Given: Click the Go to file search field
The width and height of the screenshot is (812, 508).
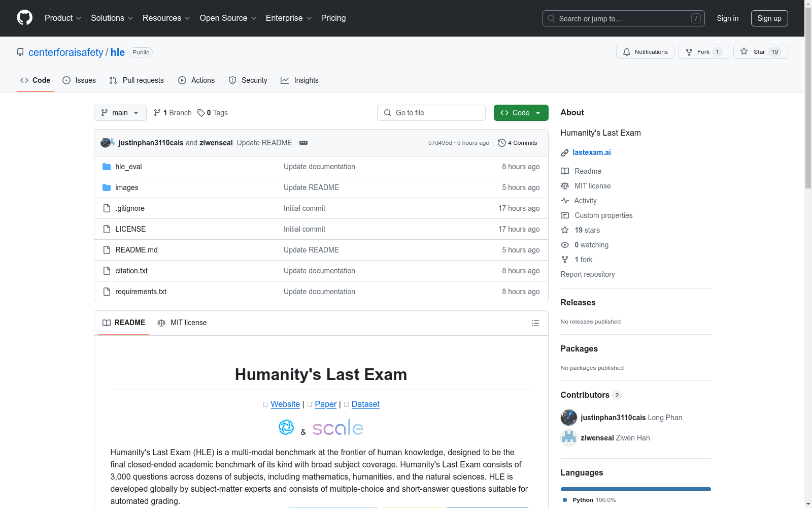Looking at the screenshot, I should [431, 113].
